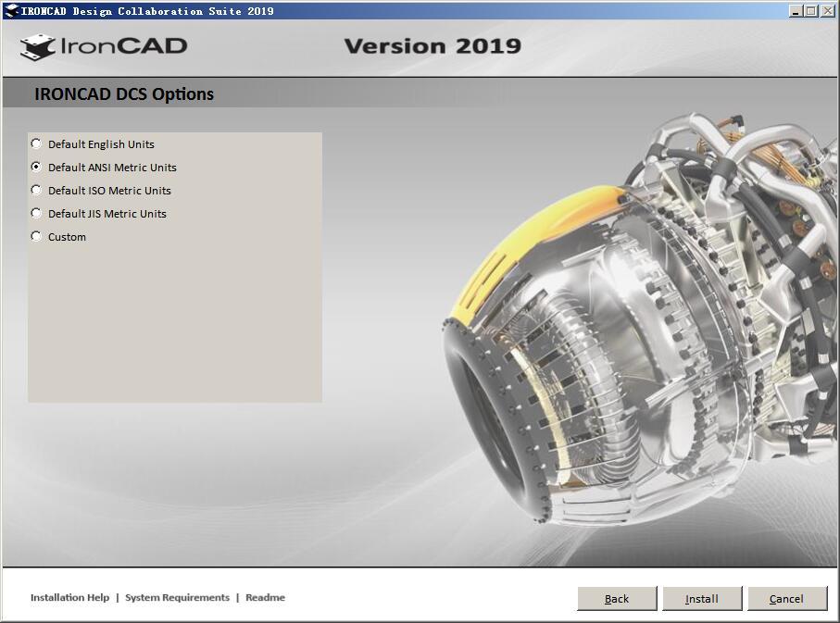Open the Readme link
This screenshot has height=623, width=840.
point(265,597)
